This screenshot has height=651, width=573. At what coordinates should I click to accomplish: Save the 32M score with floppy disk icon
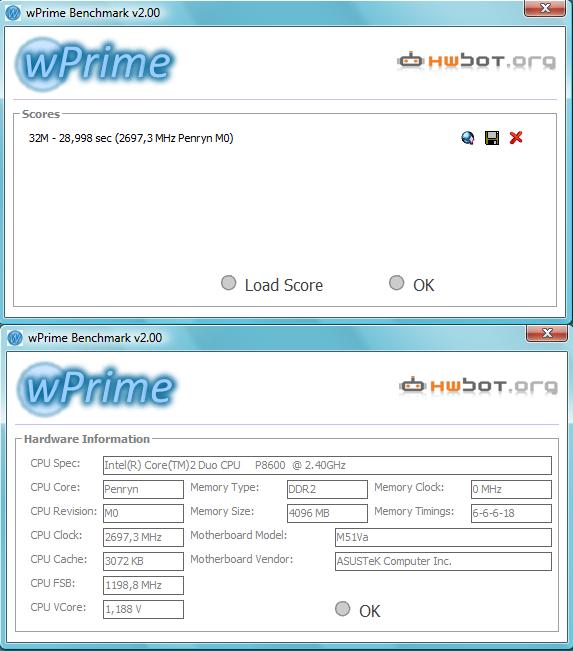pyautogui.click(x=492, y=137)
